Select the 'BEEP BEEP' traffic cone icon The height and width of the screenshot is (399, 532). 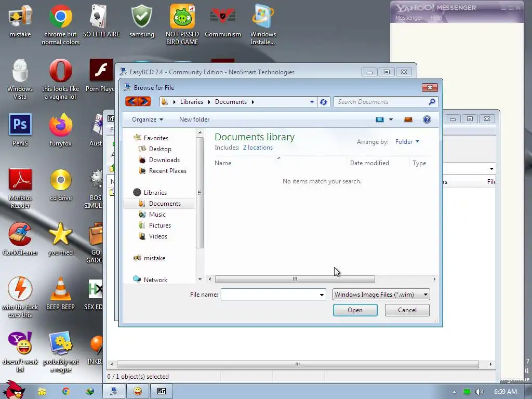(x=60, y=293)
